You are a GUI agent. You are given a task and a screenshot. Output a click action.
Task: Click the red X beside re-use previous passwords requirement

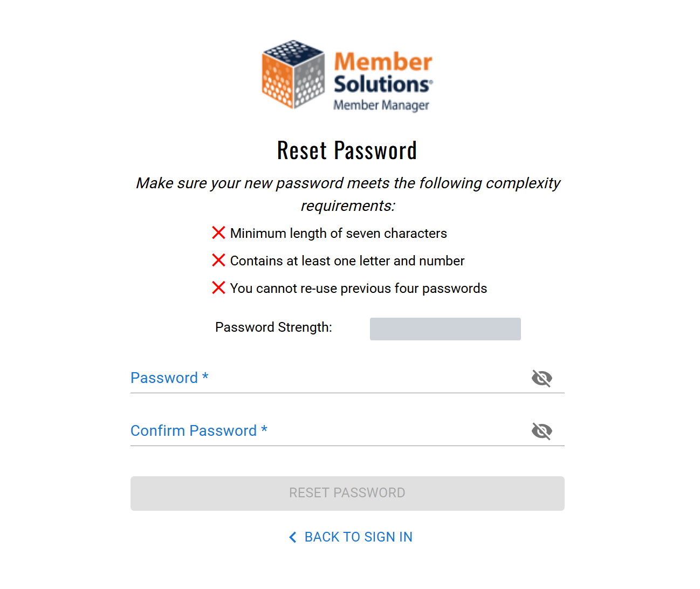tap(218, 288)
